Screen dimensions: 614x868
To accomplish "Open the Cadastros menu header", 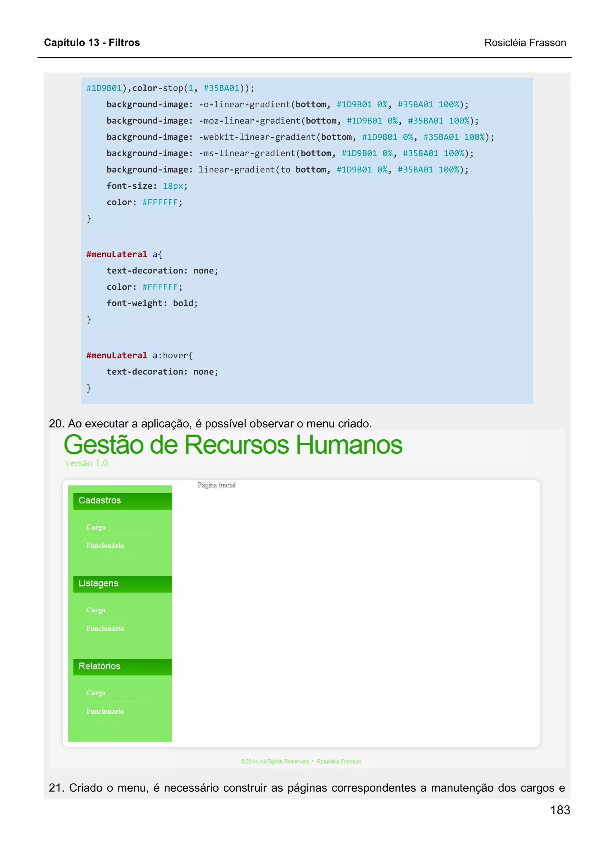I will (x=100, y=500).
